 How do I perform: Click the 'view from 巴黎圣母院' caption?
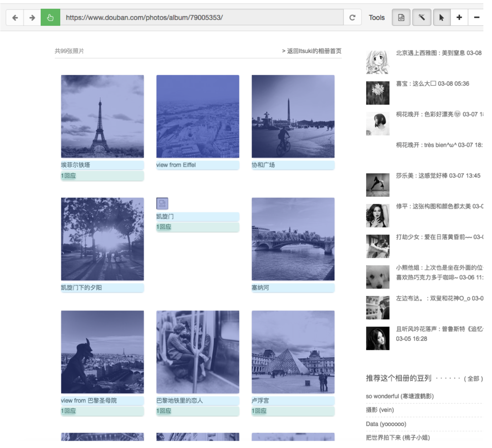coord(89,400)
